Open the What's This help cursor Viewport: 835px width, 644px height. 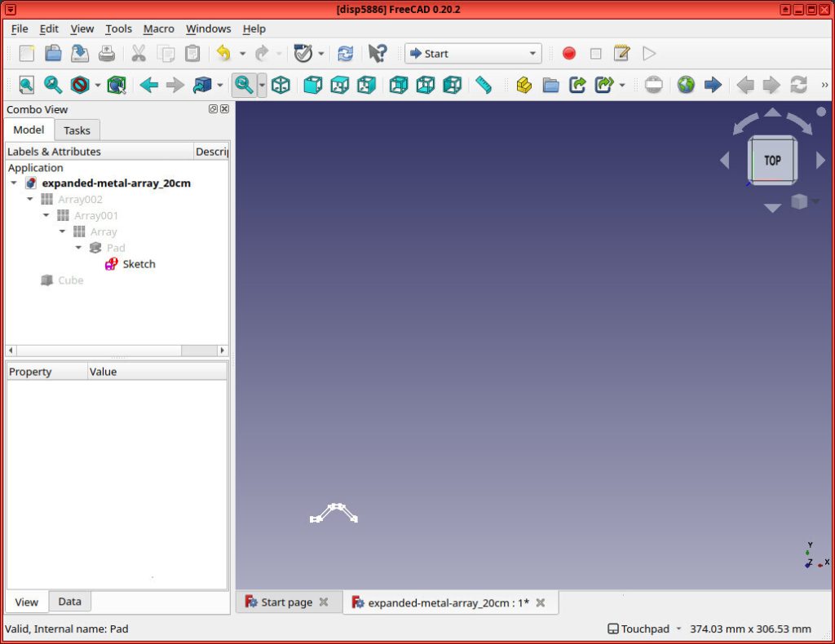(x=376, y=53)
